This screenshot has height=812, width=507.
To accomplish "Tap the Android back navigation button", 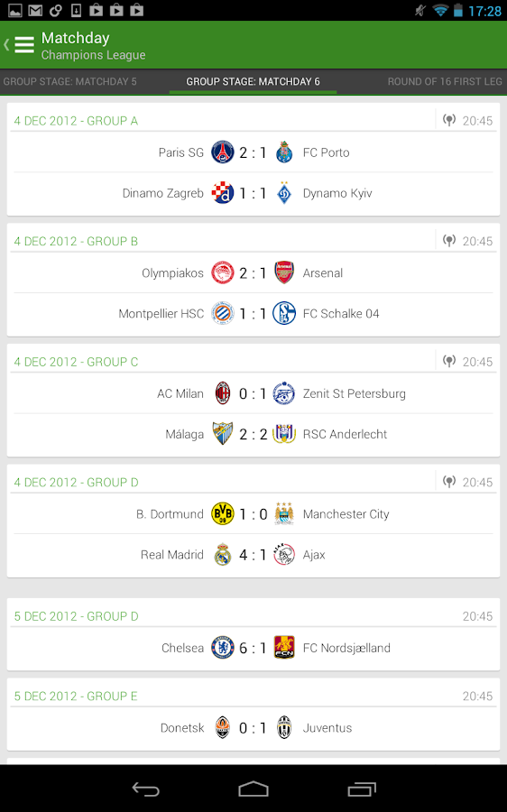I will 146,789.
